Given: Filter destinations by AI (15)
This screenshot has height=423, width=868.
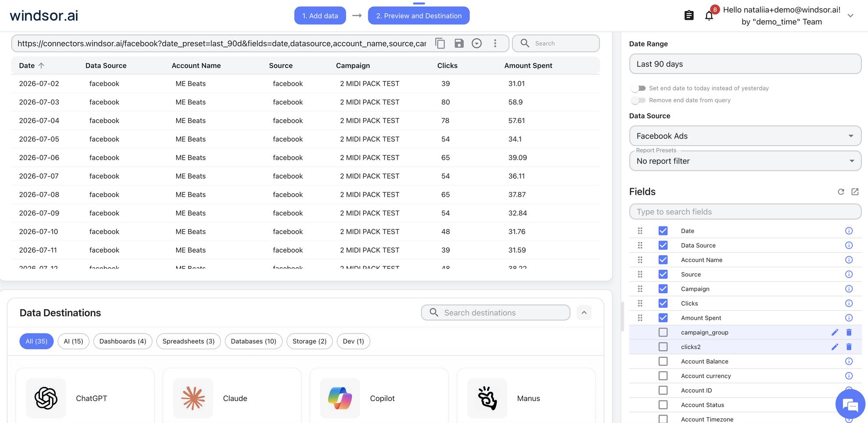Looking at the screenshot, I should (x=74, y=341).
